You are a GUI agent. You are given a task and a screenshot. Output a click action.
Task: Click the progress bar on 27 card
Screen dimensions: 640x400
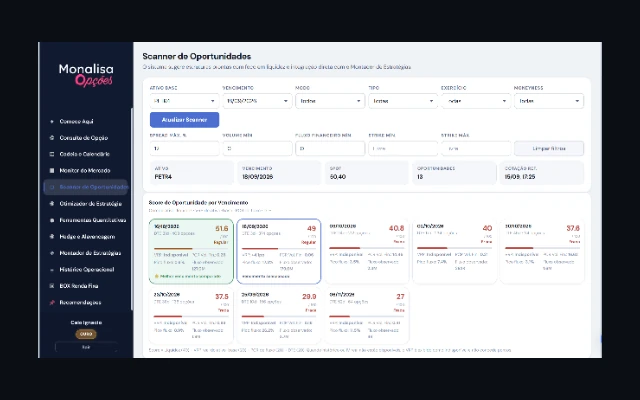point(367,316)
